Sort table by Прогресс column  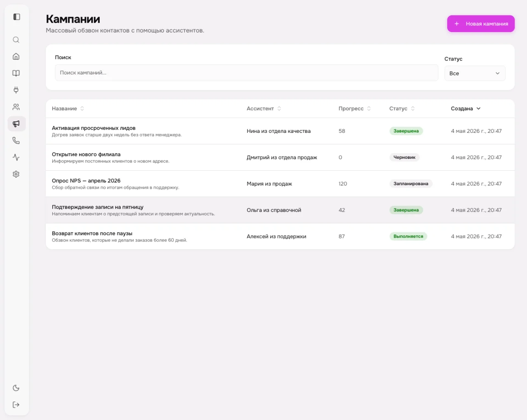[354, 109]
